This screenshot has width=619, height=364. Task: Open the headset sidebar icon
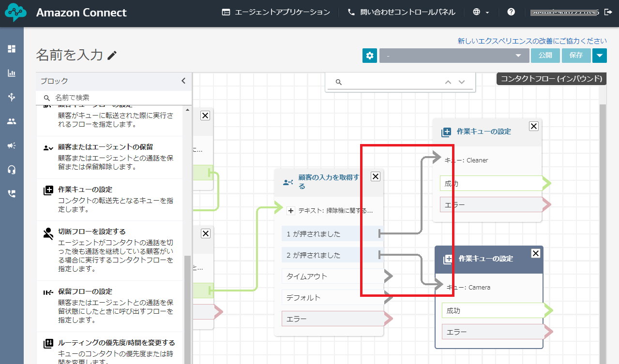click(12, 170)
